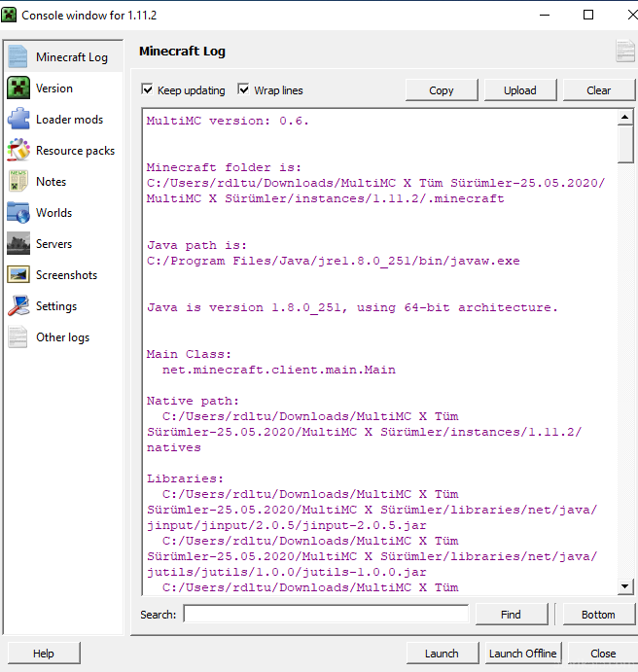Click the 'Libraries:' log line
Screen dimensions: 638x672
pyautogui.click(x=185, y=478)
